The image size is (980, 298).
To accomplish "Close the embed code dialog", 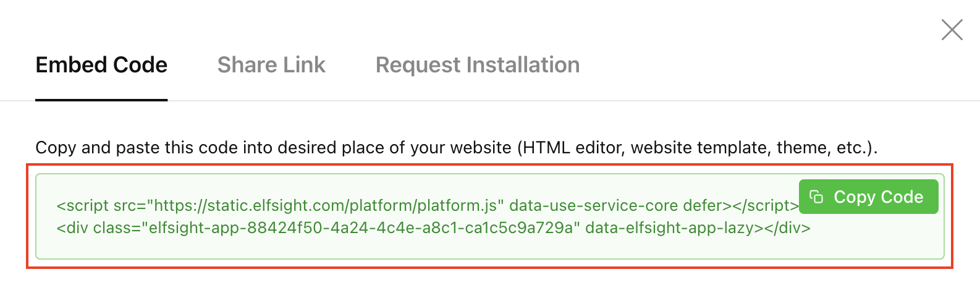I will click(x=952, y=30).
